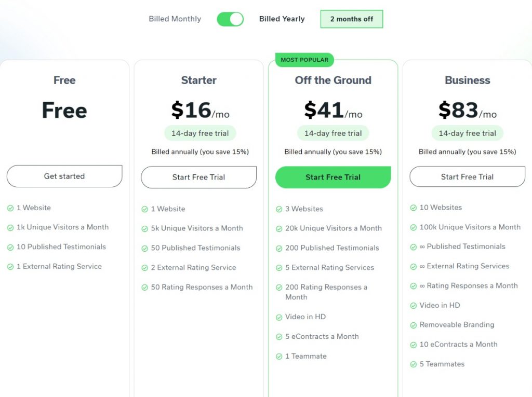This screenshot has width=532, height=397.
Task: Click check icon next to Removeable Branding
Action: [x=413, y=325]
